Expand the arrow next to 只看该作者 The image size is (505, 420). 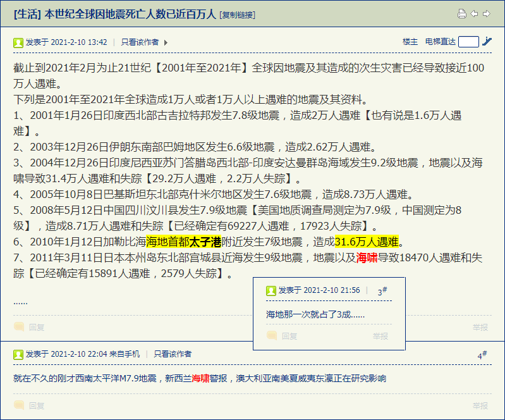166,42
